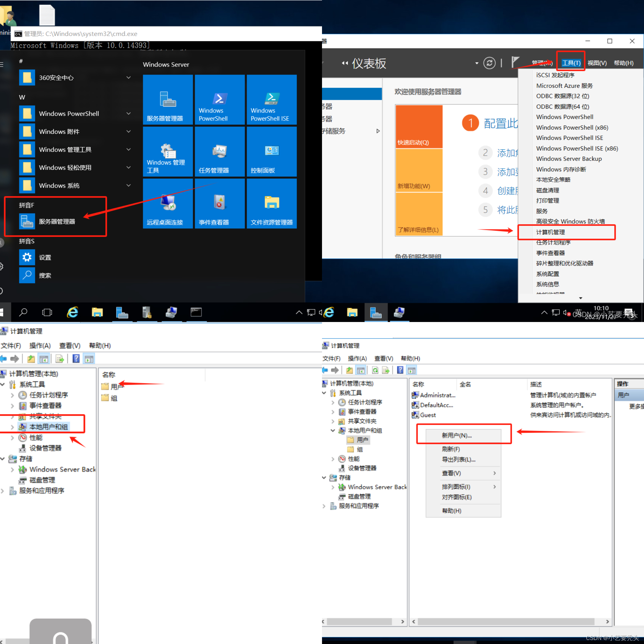The width and height of the screenshot is (644, 644).
Task: Open the Server Manager start tile
Action: point(168,99)
